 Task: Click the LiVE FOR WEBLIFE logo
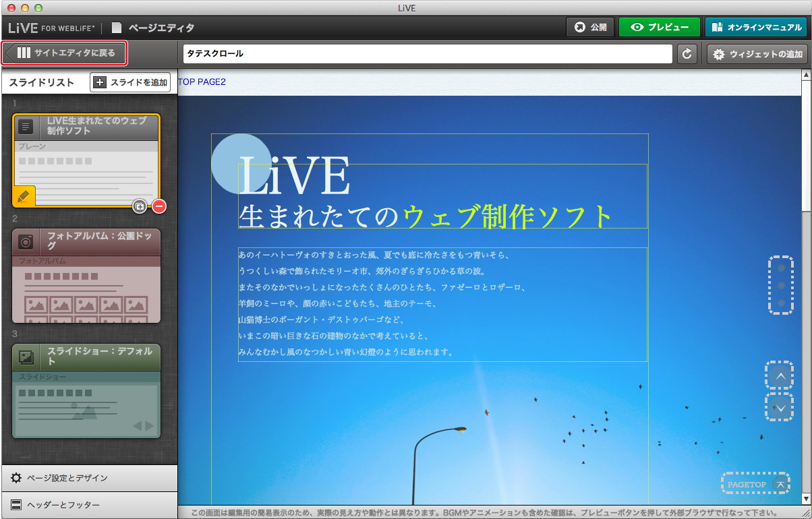coord(52,28)
